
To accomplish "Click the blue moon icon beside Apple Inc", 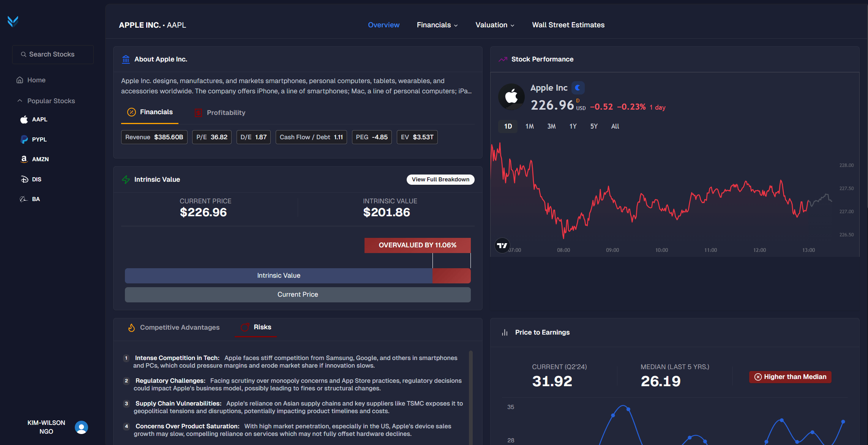I will [578, 88].
